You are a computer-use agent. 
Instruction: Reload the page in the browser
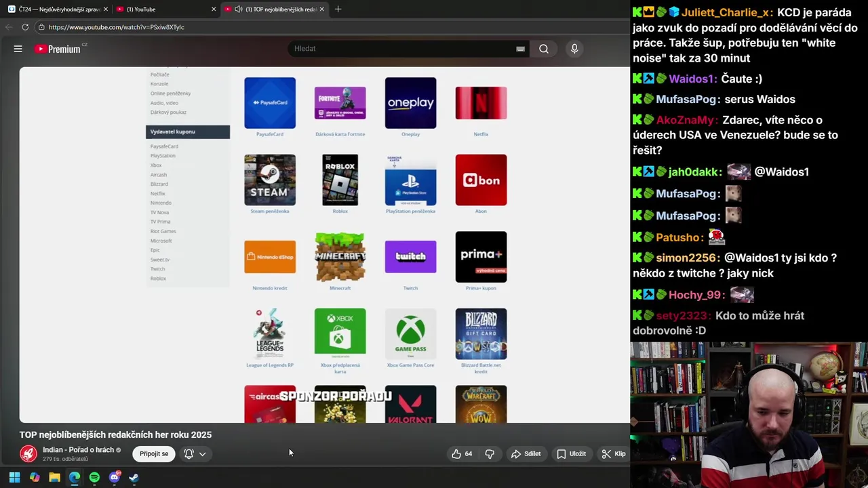[25, 27]
